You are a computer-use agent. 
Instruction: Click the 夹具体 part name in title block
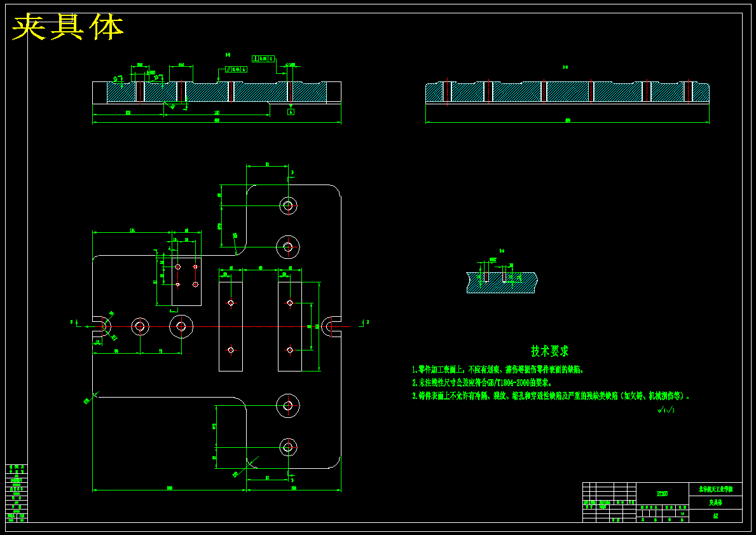click(x=715, y=503)
